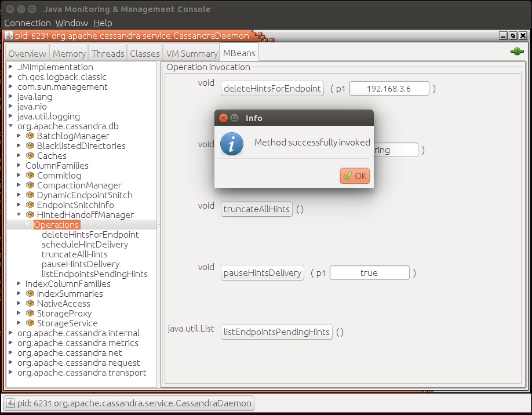Collapse the HintedHandoffManager node
Screen dimensions: 532x415
19,214
